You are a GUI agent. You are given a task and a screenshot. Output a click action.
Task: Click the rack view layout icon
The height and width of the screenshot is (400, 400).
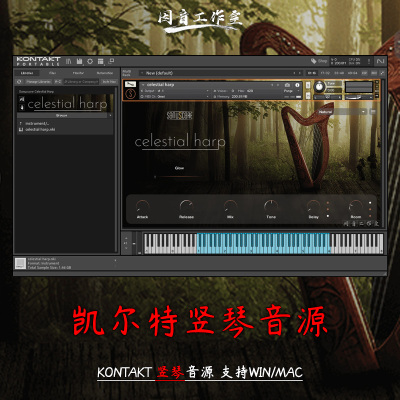pos(101,61)
